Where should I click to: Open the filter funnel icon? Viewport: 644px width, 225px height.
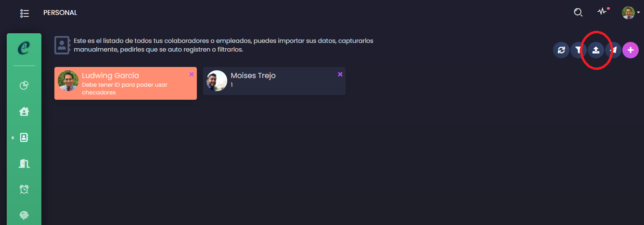579,50
